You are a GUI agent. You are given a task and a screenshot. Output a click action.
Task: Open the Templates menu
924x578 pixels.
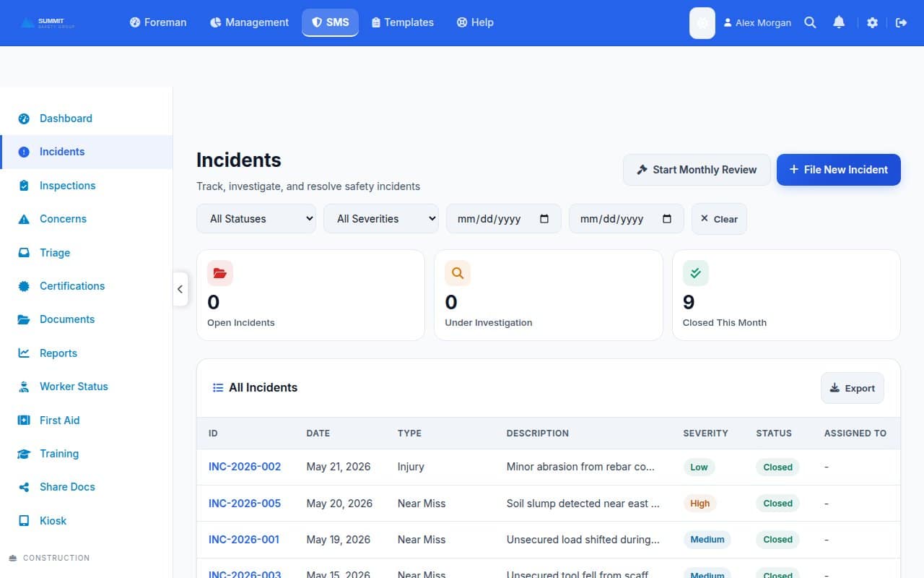click(x=402, y=22)
